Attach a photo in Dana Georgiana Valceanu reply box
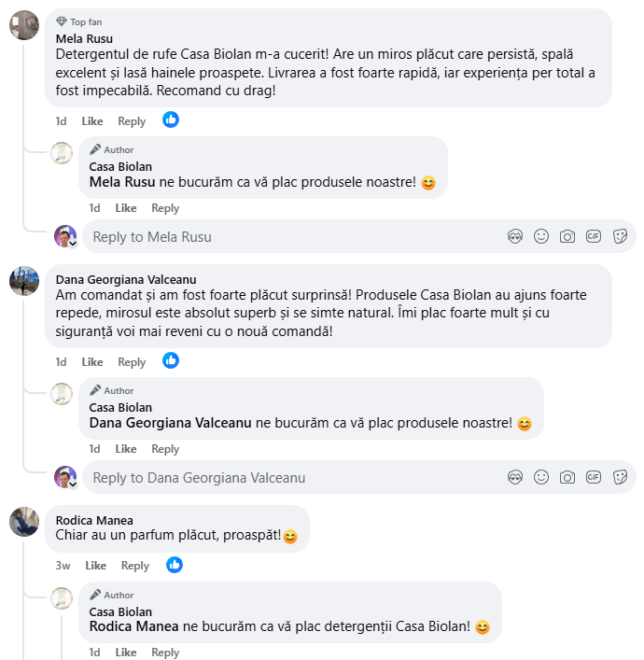This screenshot has width=644, height=660. point(567,477)
